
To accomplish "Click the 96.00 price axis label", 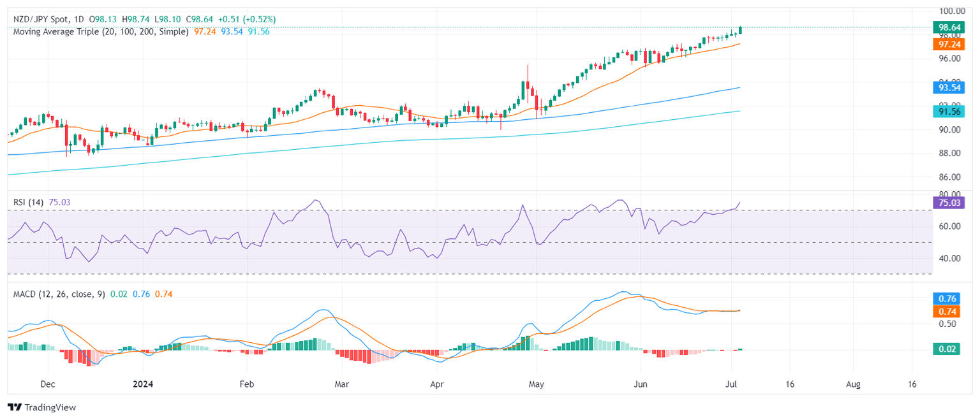I will pos(950,59).
